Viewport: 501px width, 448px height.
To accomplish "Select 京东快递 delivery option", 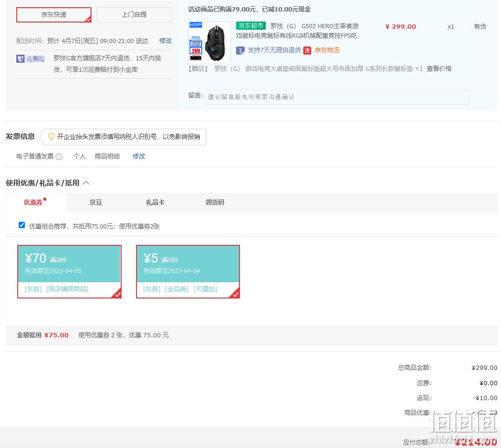I will click(54, 15).
